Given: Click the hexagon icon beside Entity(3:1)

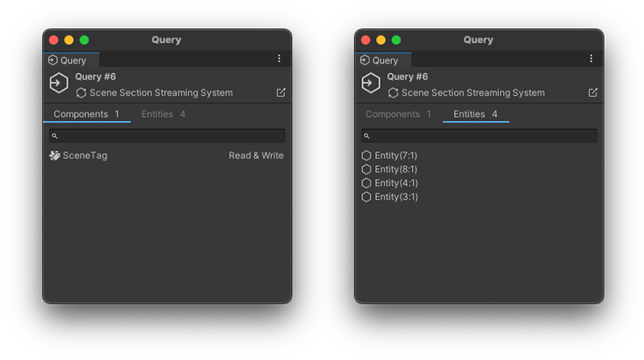Looking at the screenshot, I should coord(366,197).
